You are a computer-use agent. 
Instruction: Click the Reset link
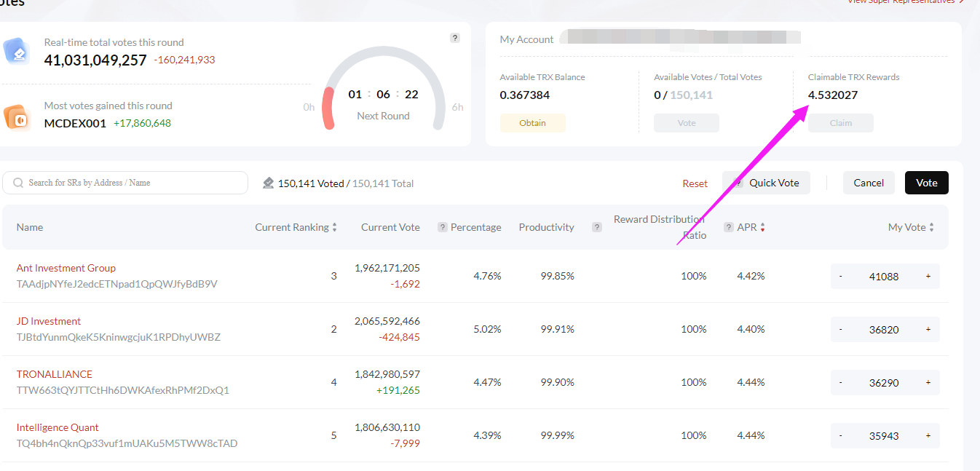[x=695, y=183]
